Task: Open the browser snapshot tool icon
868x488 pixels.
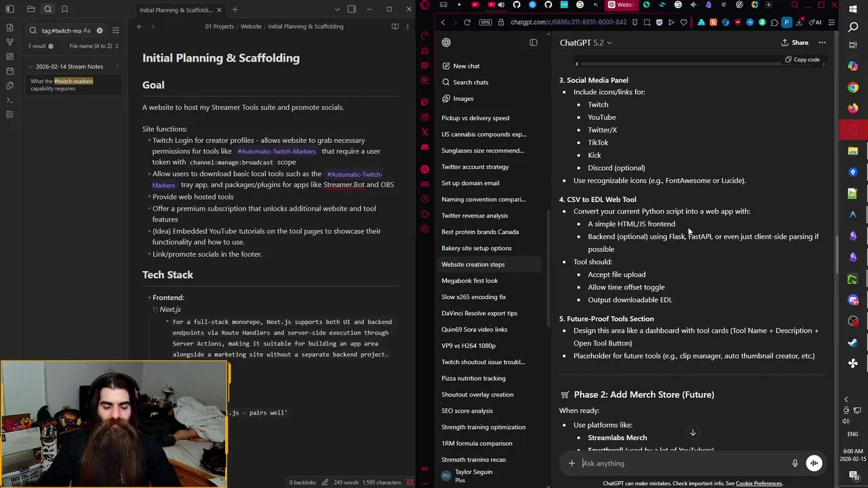Action: click(647, 22)
